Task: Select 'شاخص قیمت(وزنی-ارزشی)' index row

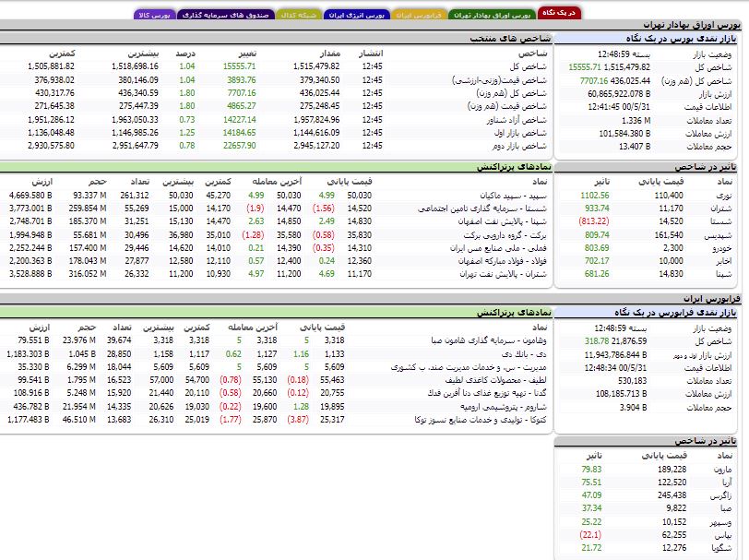Action: 275,79
